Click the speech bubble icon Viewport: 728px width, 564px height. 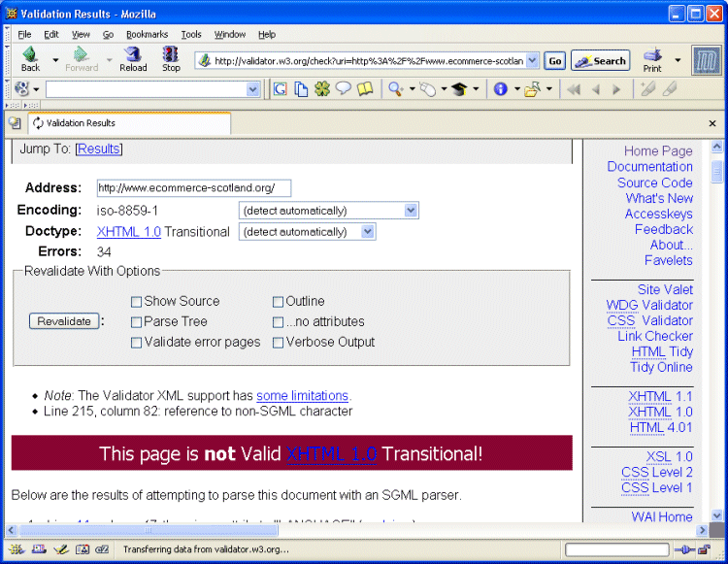(343, 88)
